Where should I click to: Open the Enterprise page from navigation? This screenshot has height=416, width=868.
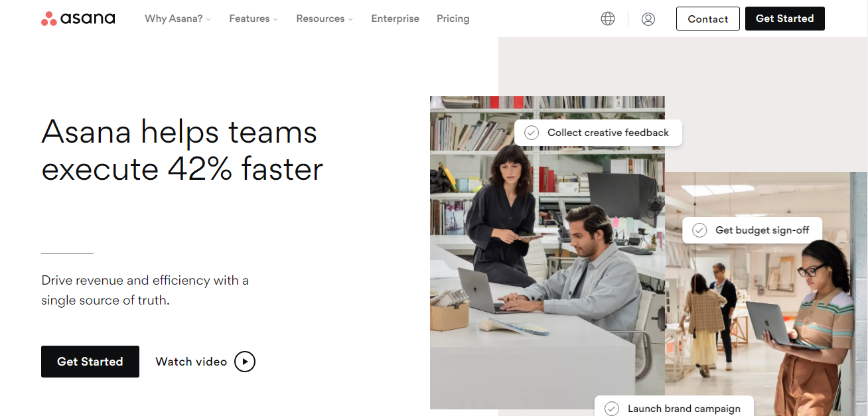pyautogui.click(x=395, y=19)
